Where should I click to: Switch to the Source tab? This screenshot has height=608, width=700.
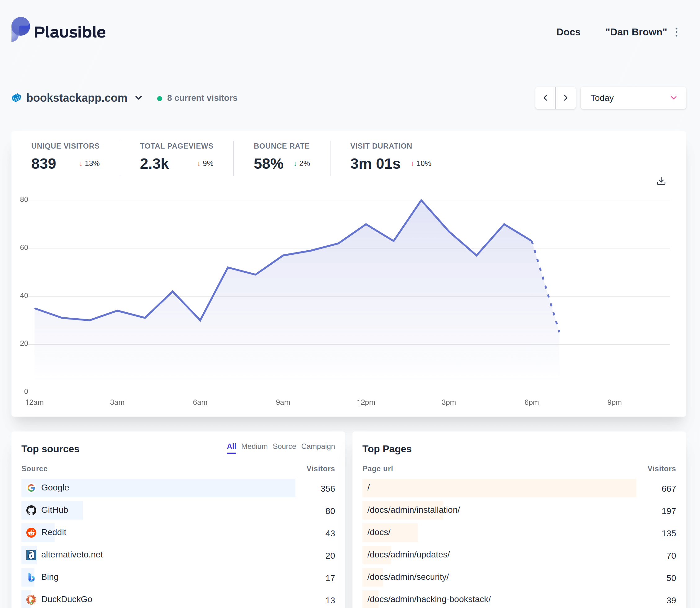pyautogui.click(x=284, y=446)
